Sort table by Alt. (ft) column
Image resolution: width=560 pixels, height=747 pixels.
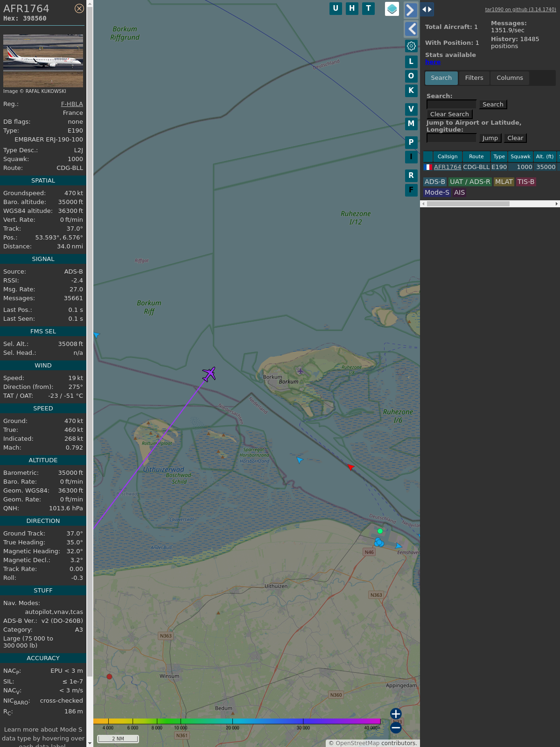coord(545,157)
